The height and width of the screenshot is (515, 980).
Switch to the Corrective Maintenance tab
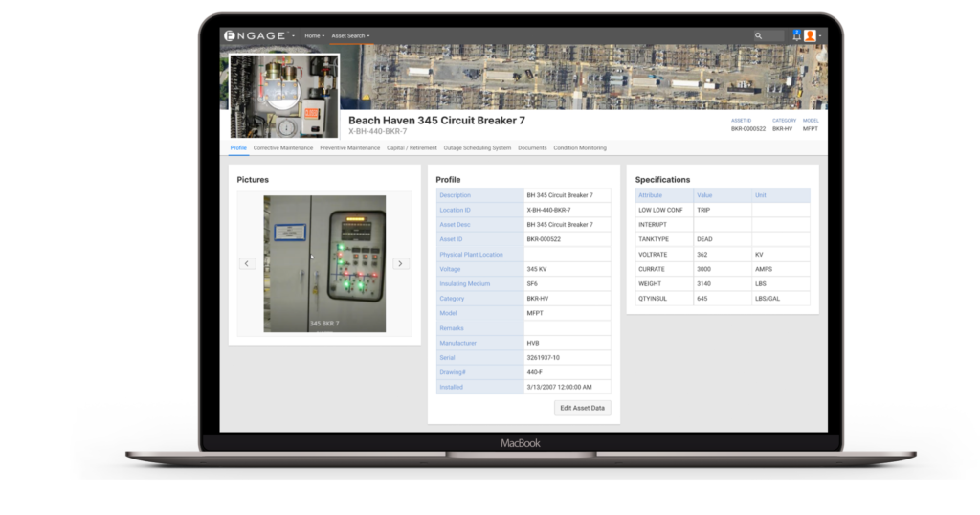tap(282, 148)
